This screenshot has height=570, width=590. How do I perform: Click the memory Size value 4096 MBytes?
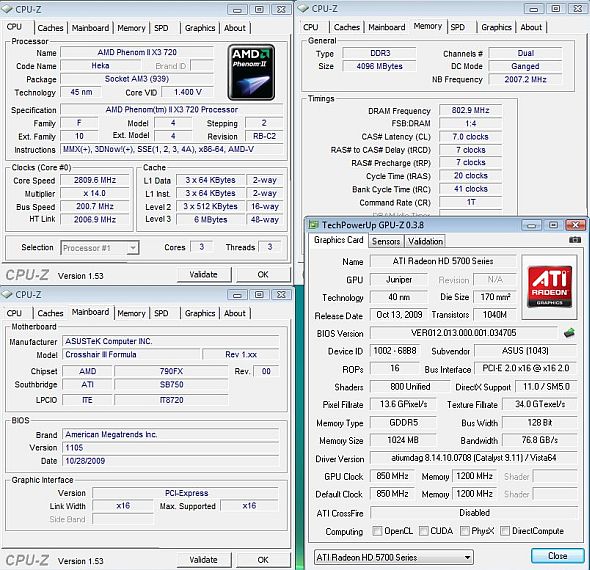tap(379, 66)
